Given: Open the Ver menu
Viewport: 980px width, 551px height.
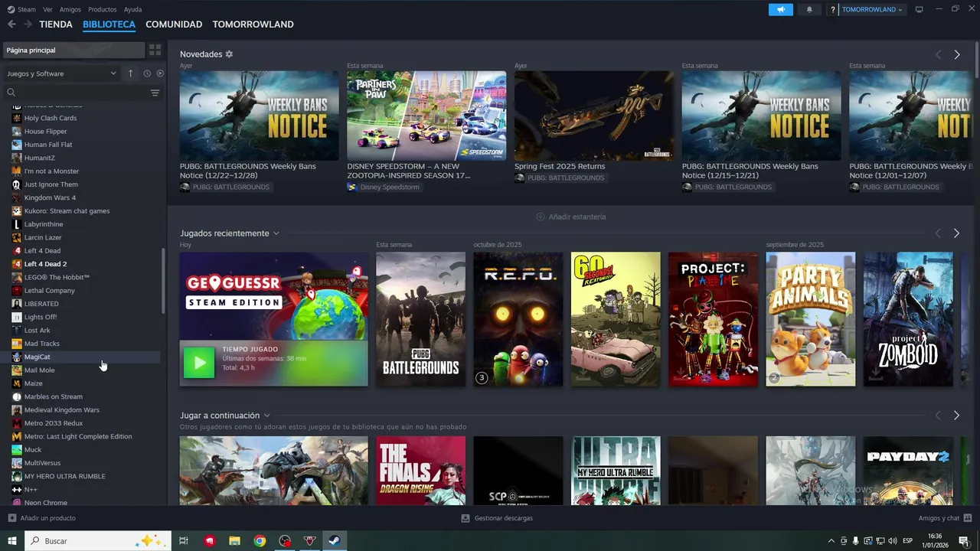Looking at the screenshot, I should click(x=47, y=9).
